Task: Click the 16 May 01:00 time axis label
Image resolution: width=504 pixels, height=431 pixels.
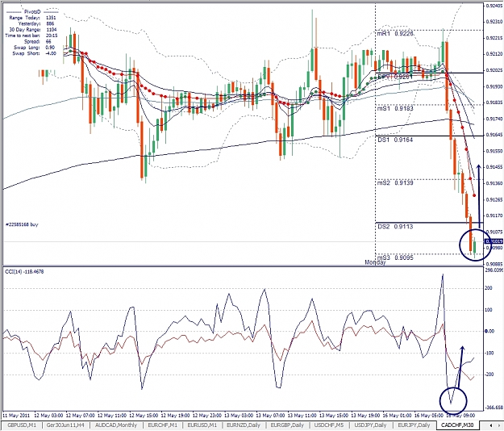Action: point(398,415)
